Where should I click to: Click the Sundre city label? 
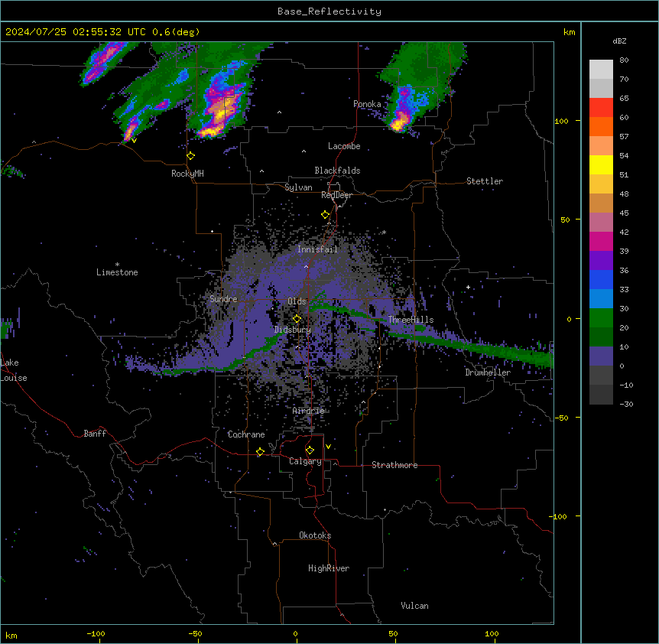click(x=223, y=299)
